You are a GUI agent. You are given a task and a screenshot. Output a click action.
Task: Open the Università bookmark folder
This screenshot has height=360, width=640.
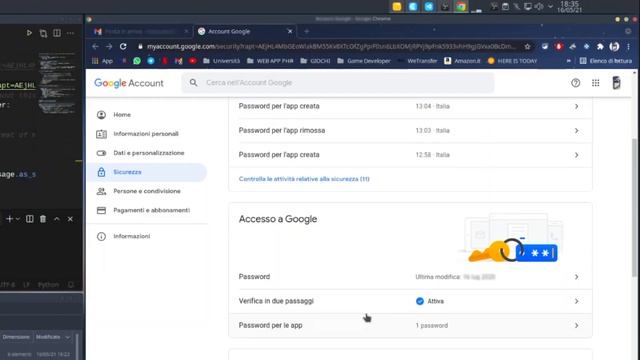(222, 61)
